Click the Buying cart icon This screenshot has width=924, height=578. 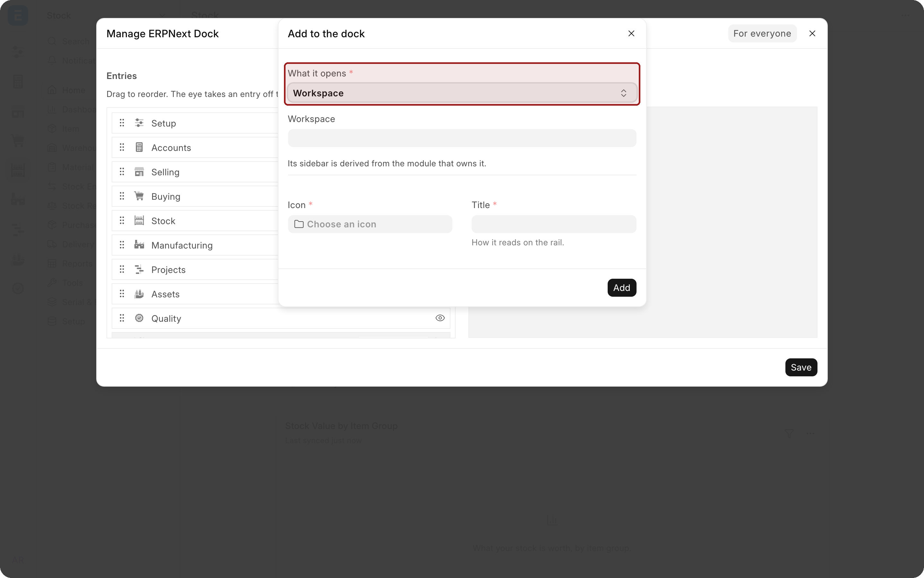(x=139, y=196)
